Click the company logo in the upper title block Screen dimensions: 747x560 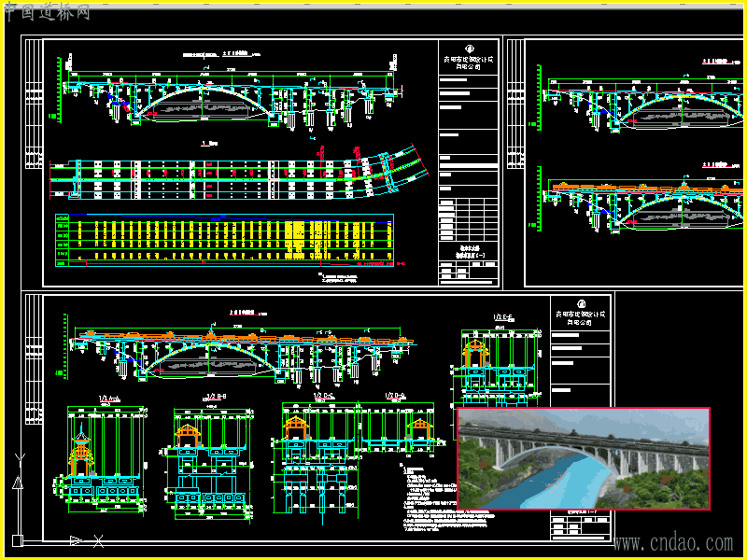tap(470, 49)
